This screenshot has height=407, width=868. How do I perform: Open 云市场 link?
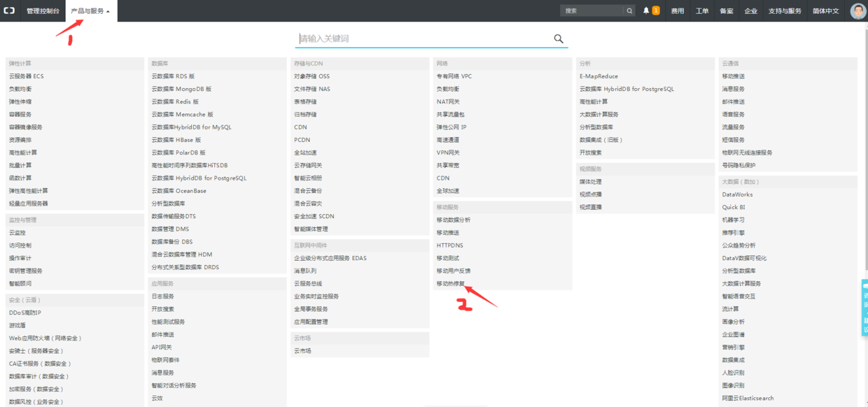point(302,351)
